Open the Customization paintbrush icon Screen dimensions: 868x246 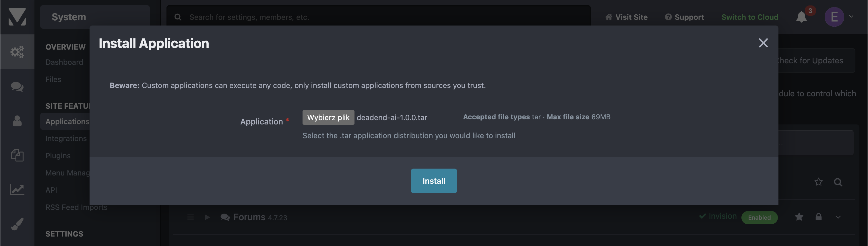click(x=17, y=223)
